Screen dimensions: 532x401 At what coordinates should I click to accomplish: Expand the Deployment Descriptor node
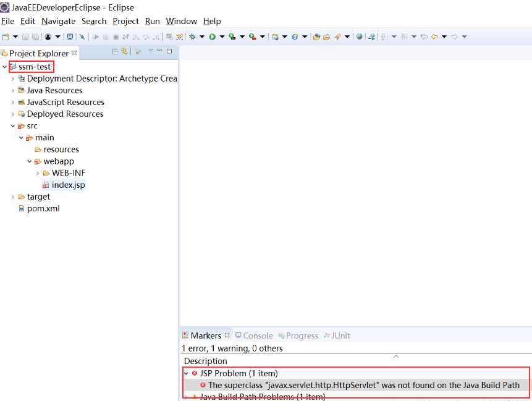click(13, 78)
